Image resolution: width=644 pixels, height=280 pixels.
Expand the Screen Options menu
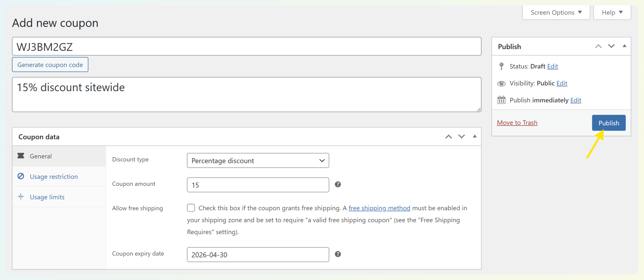[556, 13]
